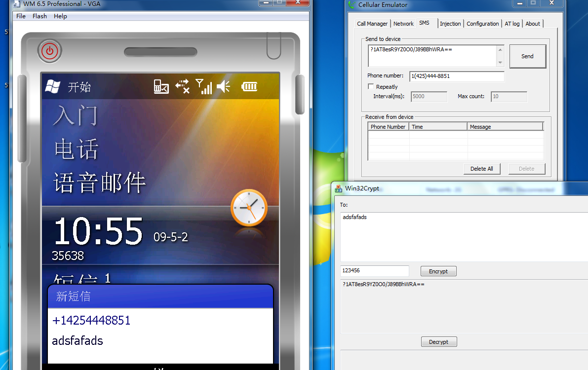Click the 123456 key field
The image size is (588, 370).
pyautogui.click(x=375, y=271)
